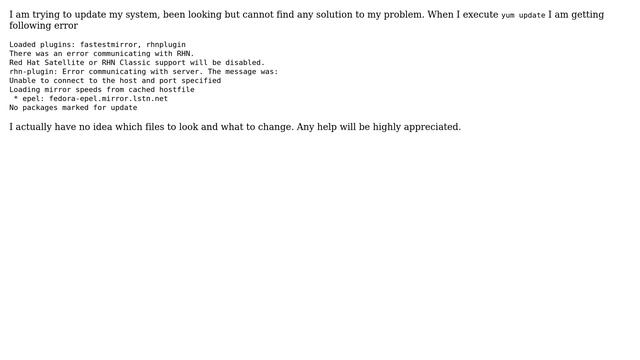Click the words 'When I execute'
The height and width of the screenshot is (360, 640).
pyautogui.click(x=463, y=15)
